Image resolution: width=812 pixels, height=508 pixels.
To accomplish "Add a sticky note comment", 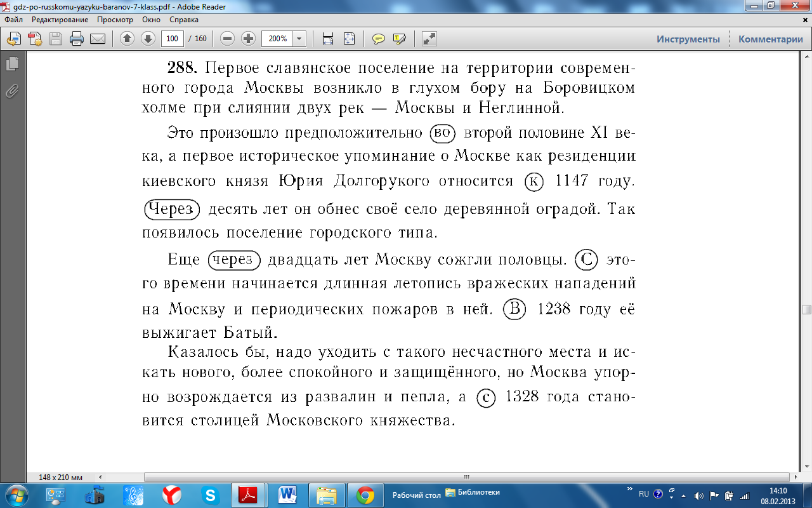I will tap(379, 39).
